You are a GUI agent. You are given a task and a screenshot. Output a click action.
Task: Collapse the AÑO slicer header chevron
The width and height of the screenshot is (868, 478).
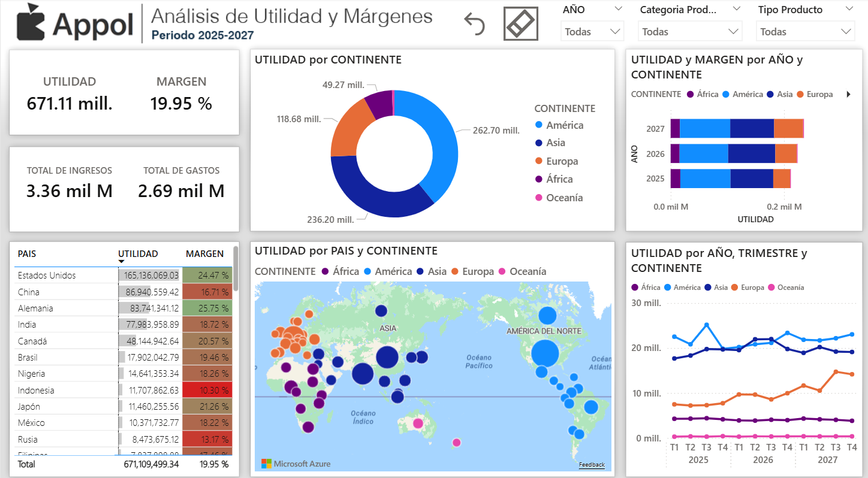620,8
